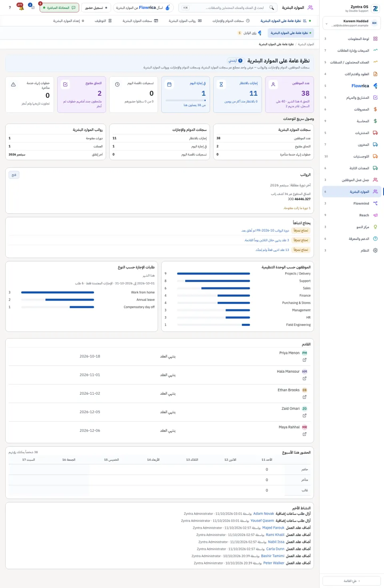Image resolution: width=384 pixels, height=588 pixels.
Task: Open النظام settings gear icon
Action: point(375,251)
